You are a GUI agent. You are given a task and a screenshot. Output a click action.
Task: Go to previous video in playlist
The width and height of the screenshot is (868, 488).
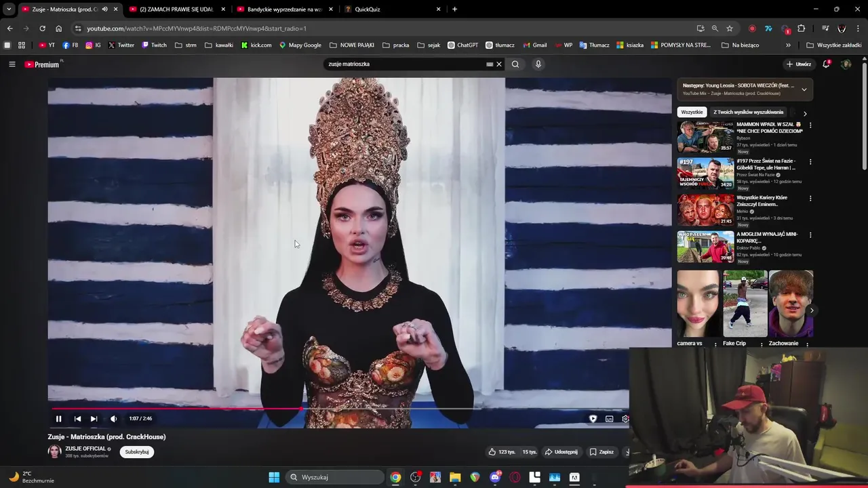click(77, 419)
